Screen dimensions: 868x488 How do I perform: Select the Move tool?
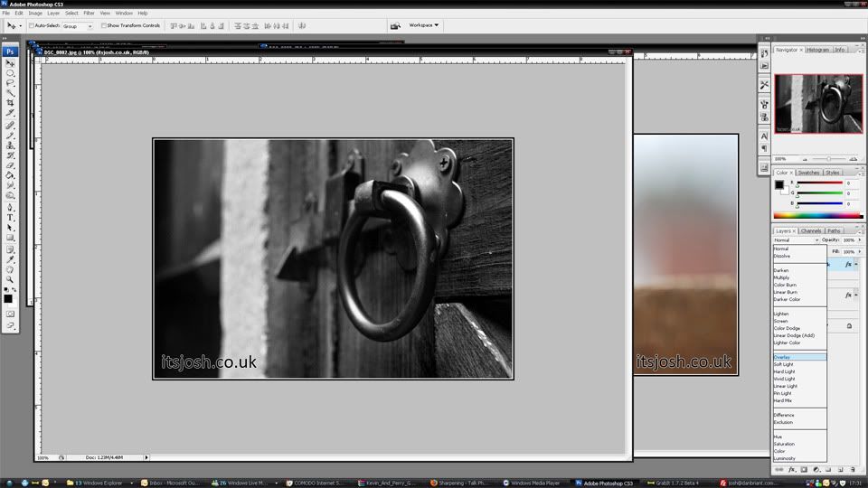(x=10, y=63)
